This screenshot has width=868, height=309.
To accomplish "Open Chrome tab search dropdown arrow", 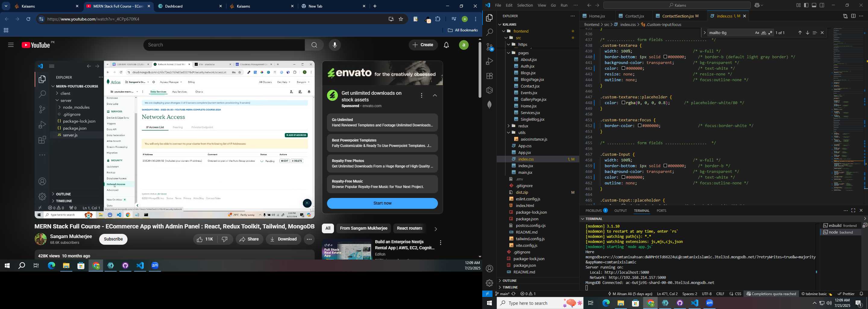I will coord(6,6).
